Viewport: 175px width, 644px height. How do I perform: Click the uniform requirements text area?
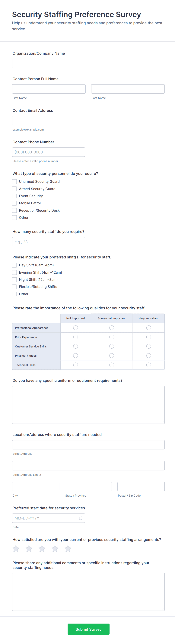coord(88,405)
